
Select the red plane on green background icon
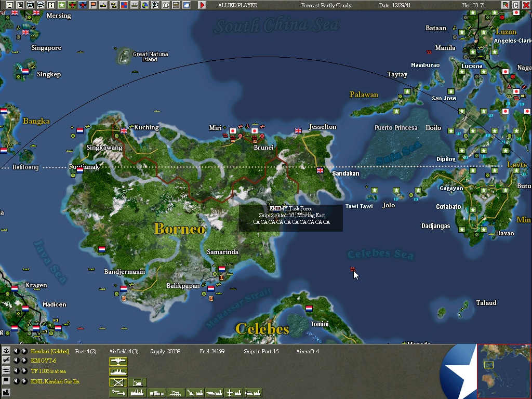click(72, 5)
